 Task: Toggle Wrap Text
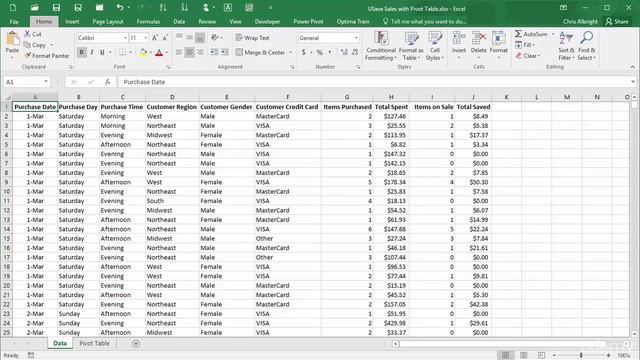point(252,38)
